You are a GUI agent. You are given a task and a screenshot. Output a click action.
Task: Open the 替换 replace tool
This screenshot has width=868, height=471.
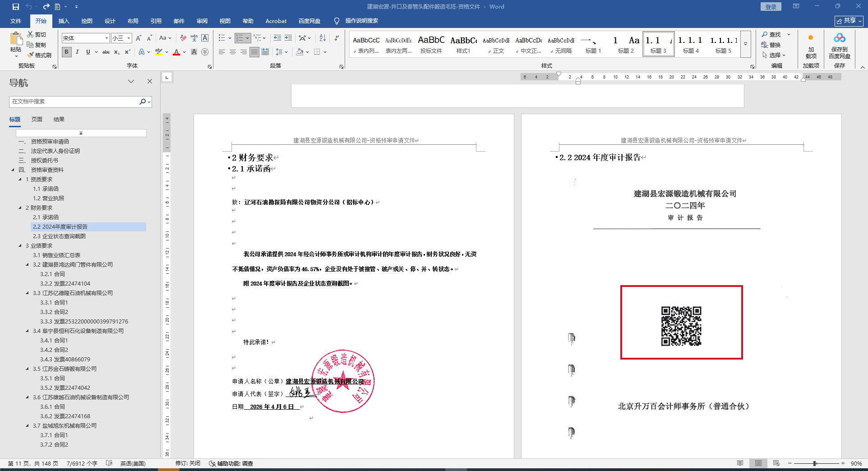pos(771,45)
